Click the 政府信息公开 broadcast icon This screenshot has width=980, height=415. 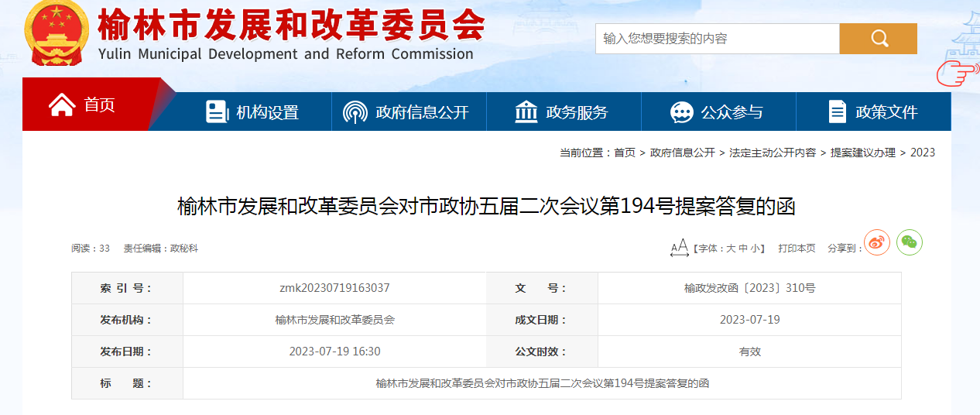(x=355, y=112)
